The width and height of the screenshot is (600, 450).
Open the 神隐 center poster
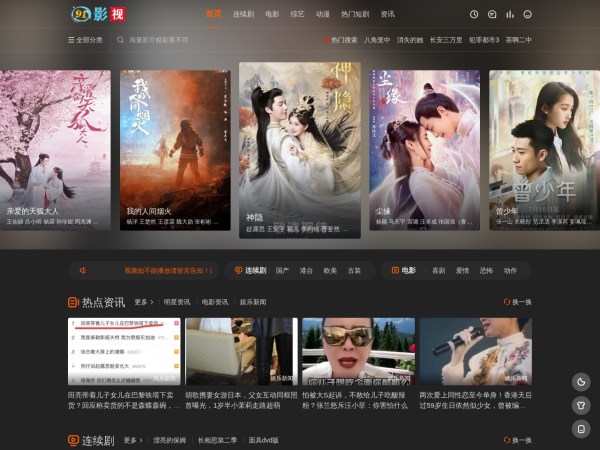pos(300,150)
